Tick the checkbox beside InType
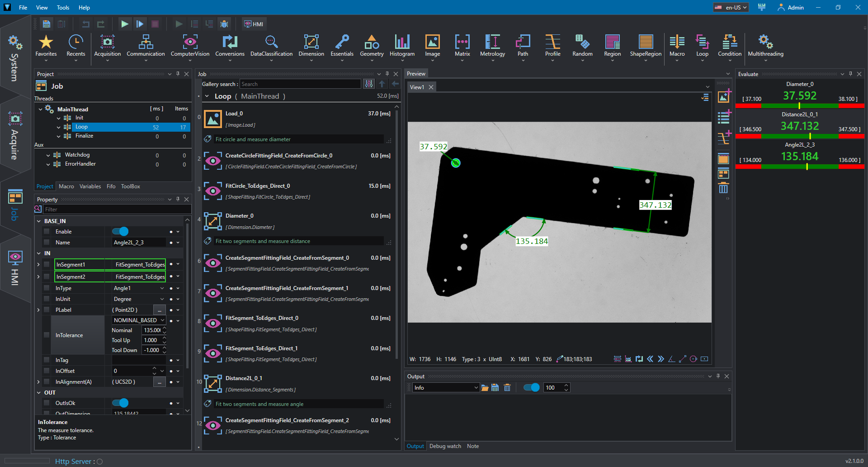868x467 pixels. [x=47, y=288]
